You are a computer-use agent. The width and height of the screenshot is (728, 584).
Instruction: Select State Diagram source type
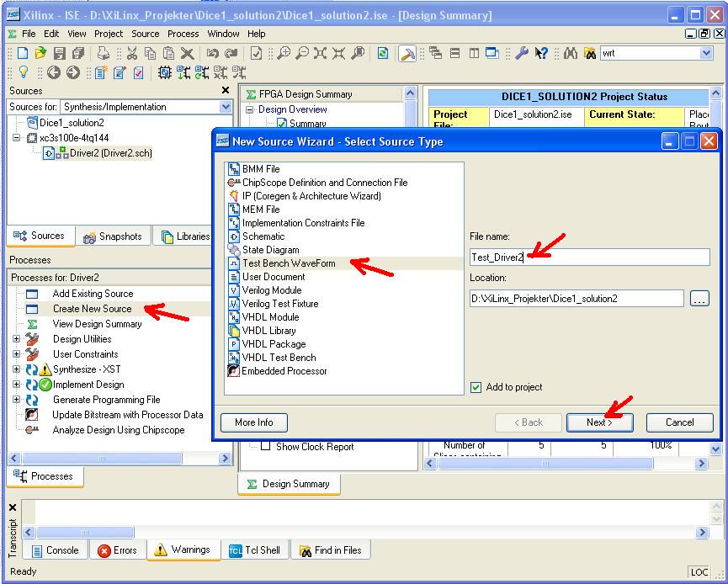click(x=270, y=250)
